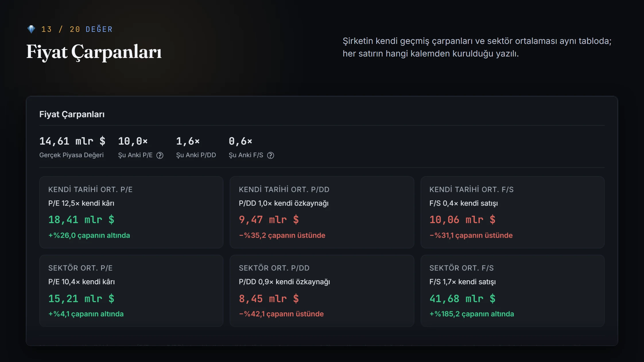644x362 pixels.
Task: Click the help icon beside Şu Anki P/E
Action: click(x=160, y=155)
